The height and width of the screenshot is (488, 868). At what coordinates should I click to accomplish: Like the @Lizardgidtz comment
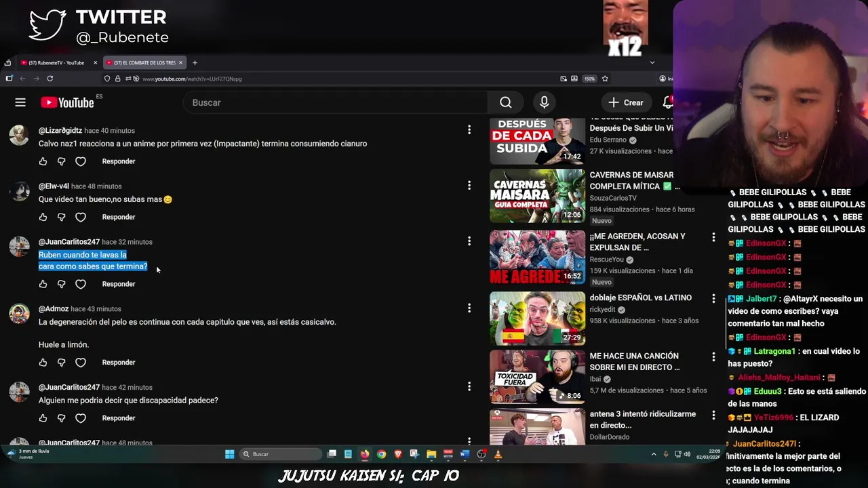click(x=43, y=161)
